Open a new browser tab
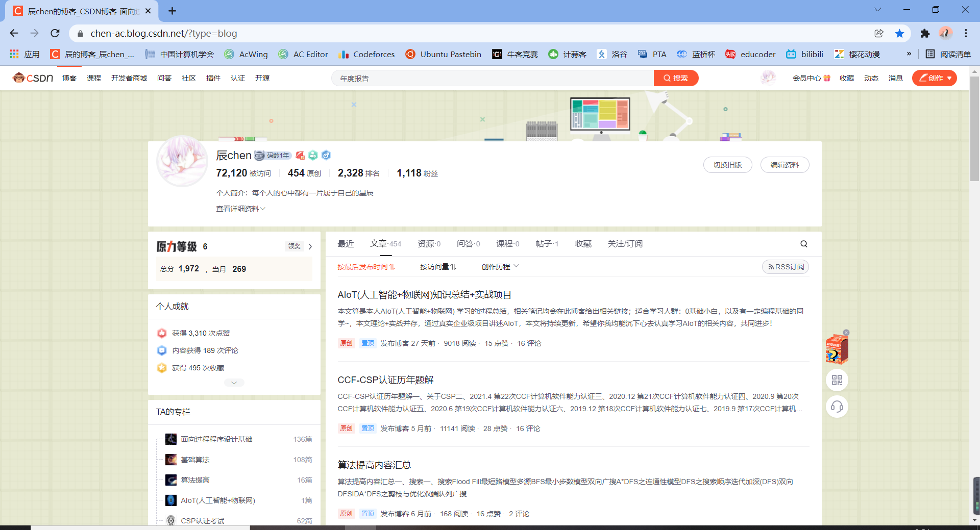This screenshot has height=530, width=980. click(172, 11)
